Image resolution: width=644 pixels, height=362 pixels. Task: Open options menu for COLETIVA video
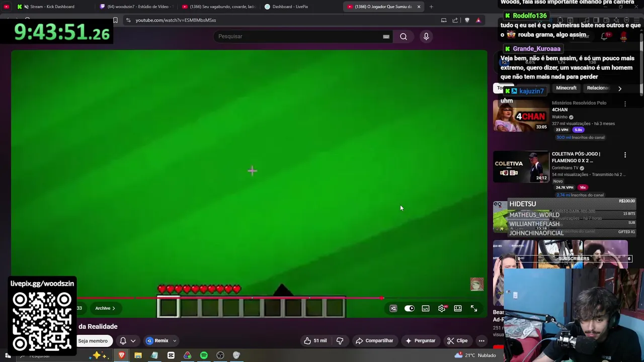coord(625,155)
